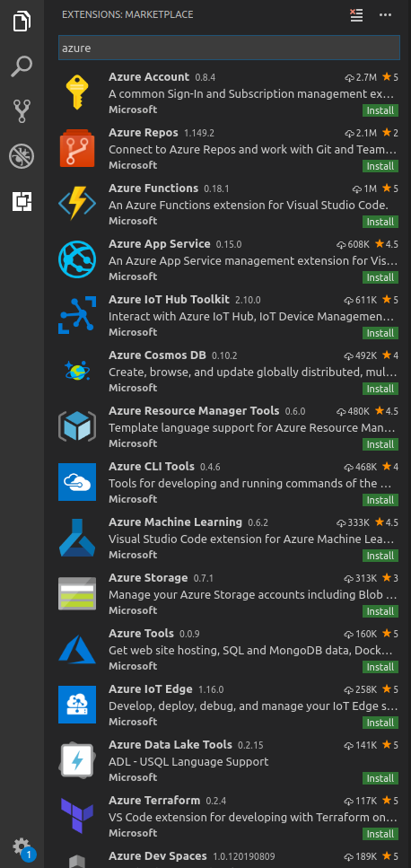The height and width of the screenshot is (868, 411).
Task: Click the azure extensions search field
Action: [x=229, y=48]
